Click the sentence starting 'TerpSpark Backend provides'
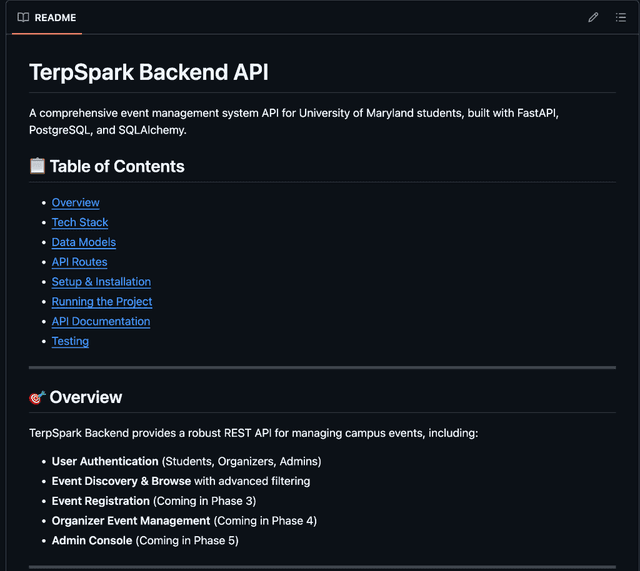The image size is (640, 571). click(253, 433)
